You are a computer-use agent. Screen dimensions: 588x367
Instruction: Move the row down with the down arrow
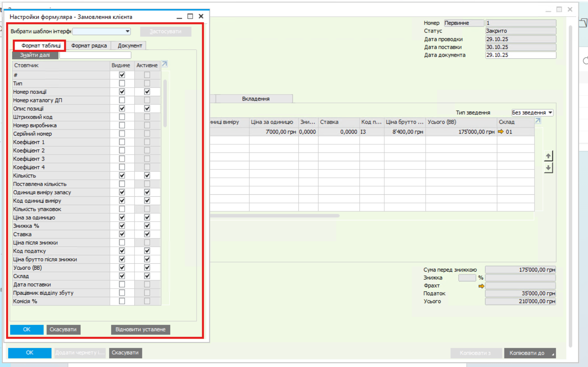548,168
